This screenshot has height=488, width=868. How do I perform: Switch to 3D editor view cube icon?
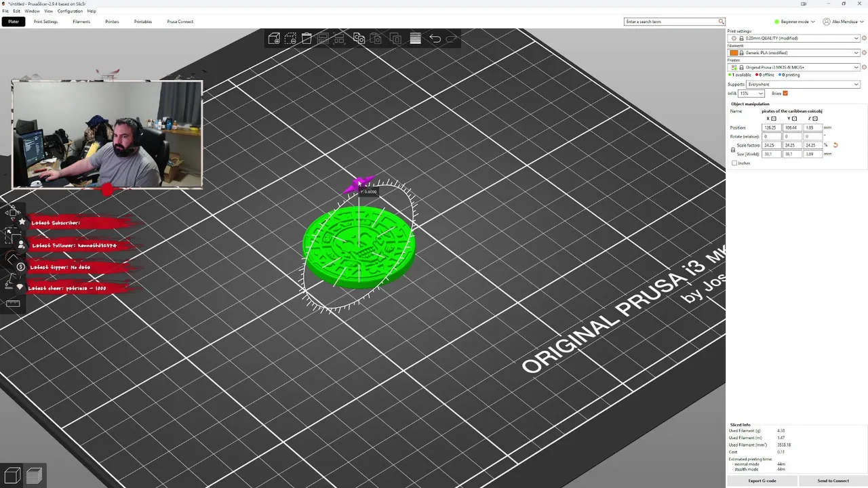coord(12,475)
